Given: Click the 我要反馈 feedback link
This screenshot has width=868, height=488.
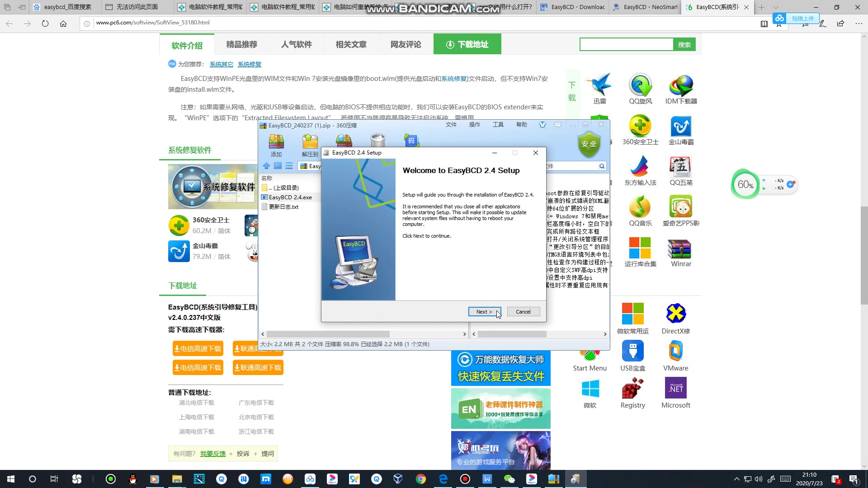Looking at the screenshot, I should (213, 454).
